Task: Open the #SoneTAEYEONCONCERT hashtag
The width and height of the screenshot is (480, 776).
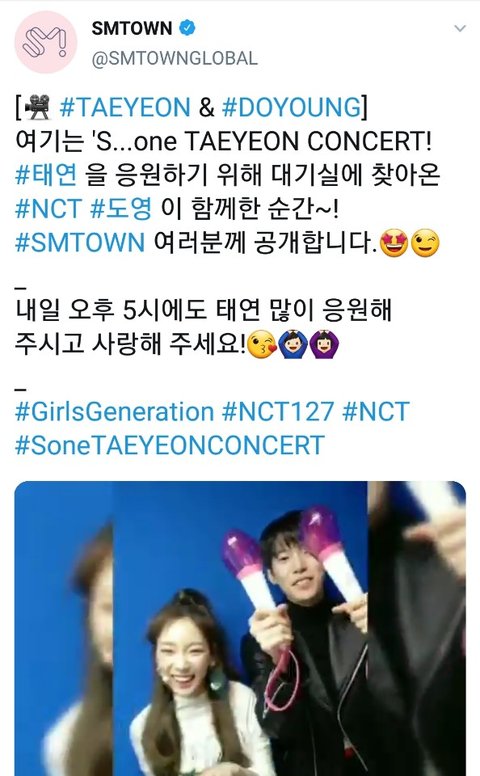Action: coord(170,445)
